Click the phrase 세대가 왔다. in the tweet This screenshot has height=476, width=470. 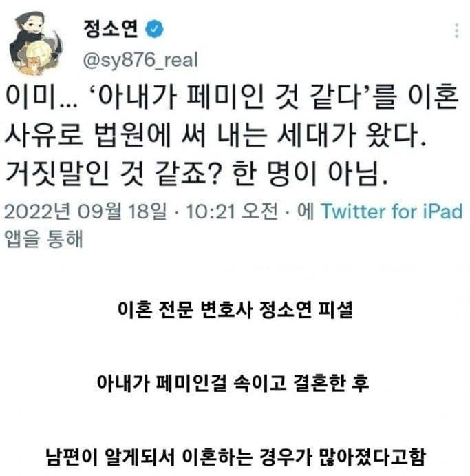click(352, 136)
